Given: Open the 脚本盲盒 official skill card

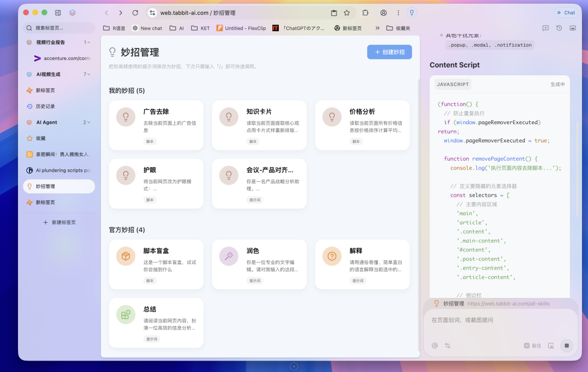Looking at the screenshot, I should click(156, 264).
